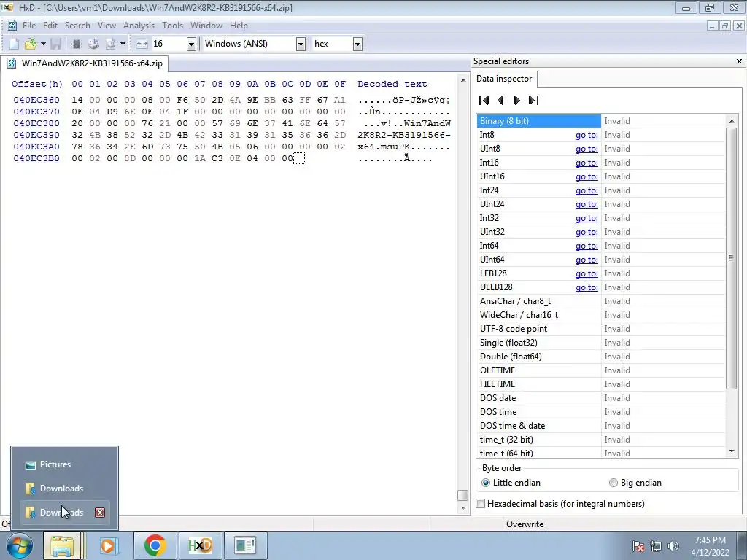Click the Data inspector scroll down arrow
The width and height of the screenshot is (747, 560).
[x=731, y=451]
